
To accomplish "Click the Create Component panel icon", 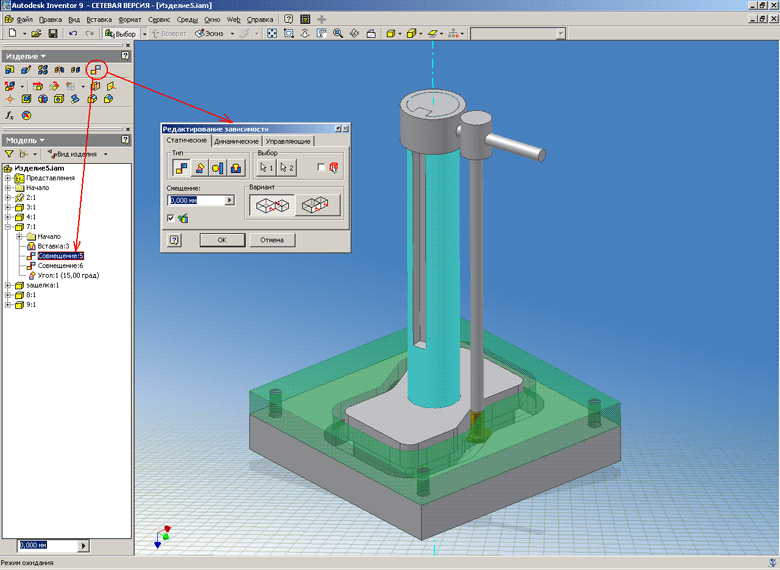I will pyautogui.click(x=26, y=70).
